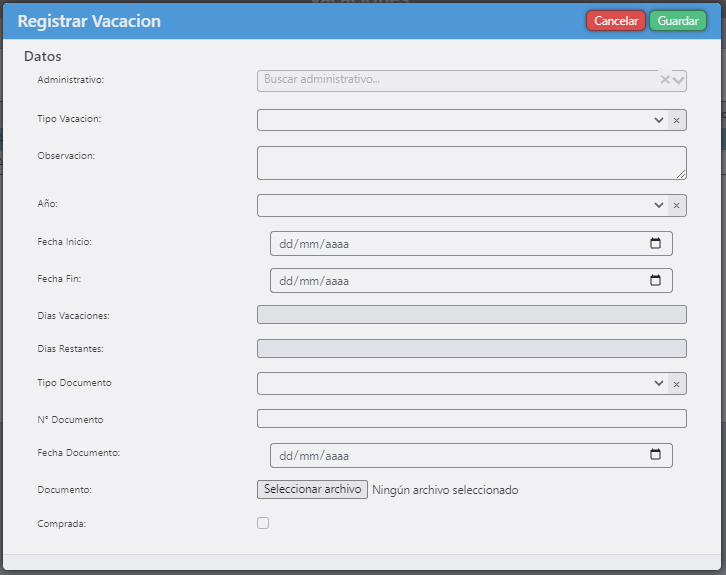
Task: Expand the Tipo Documento dropdown
Action: 659,384
